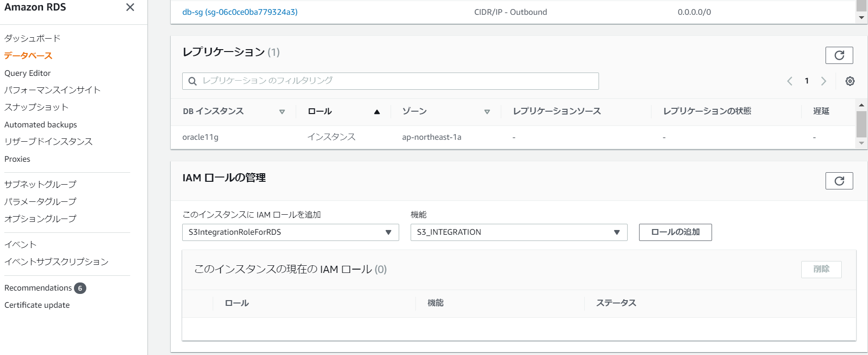Click the 遅延 column header
Screen dimensions: 868x355
point(821,111)
